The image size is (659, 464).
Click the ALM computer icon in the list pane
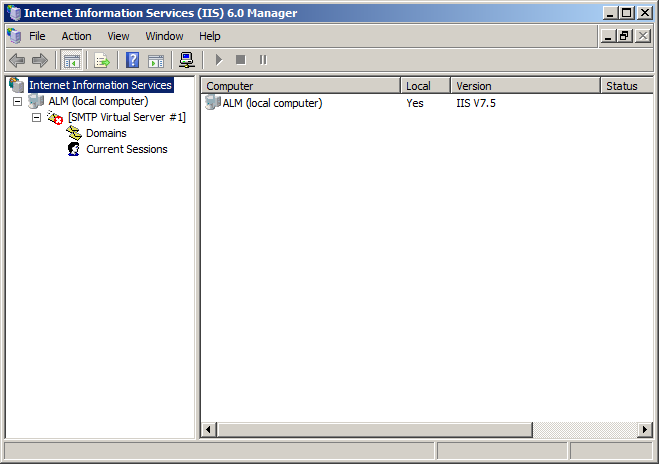point(213,103)
